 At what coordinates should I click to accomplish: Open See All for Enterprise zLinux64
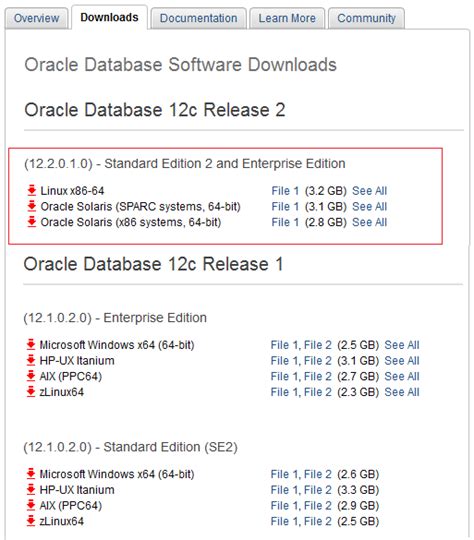[x=402, y=392]
